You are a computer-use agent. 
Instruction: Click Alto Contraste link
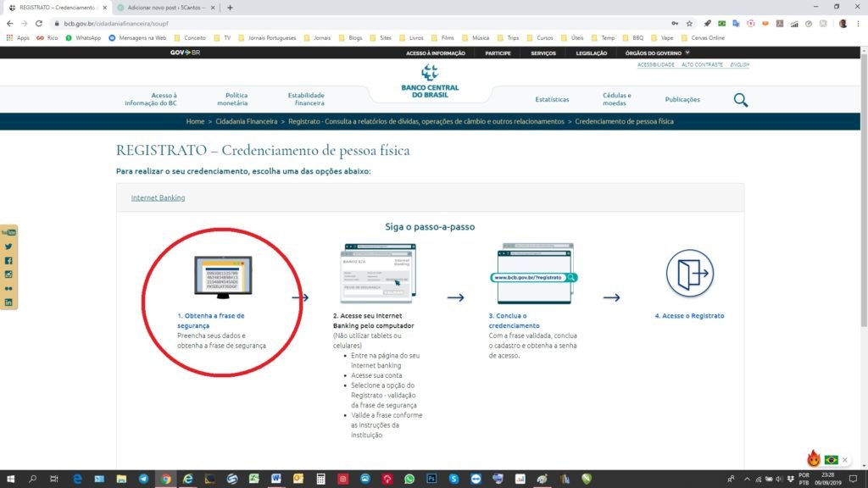click(x=702, y=64)
